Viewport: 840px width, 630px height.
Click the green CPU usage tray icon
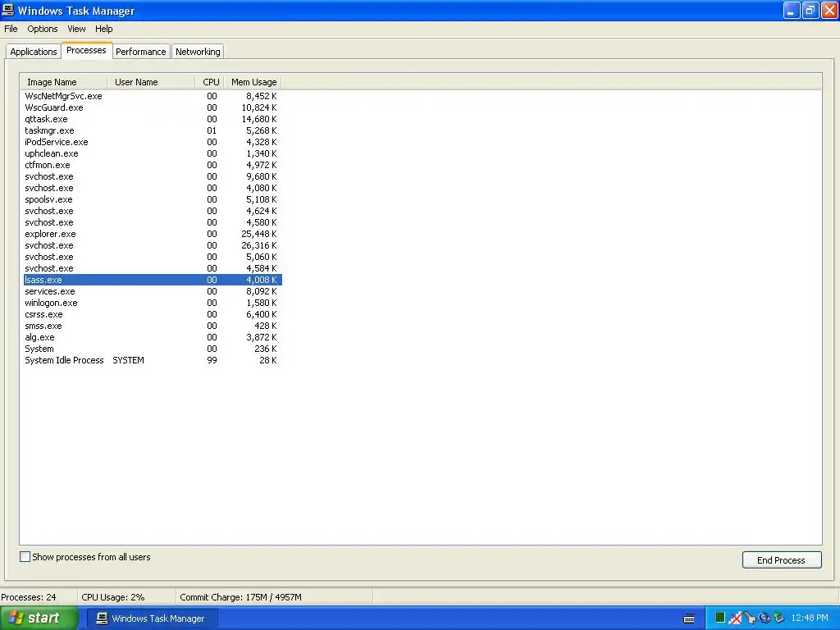720,618
